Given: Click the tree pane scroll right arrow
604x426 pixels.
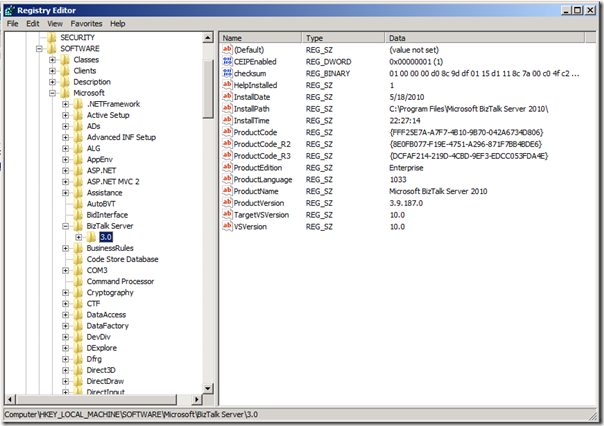Looking at the screenshot, I should point(197,399).
